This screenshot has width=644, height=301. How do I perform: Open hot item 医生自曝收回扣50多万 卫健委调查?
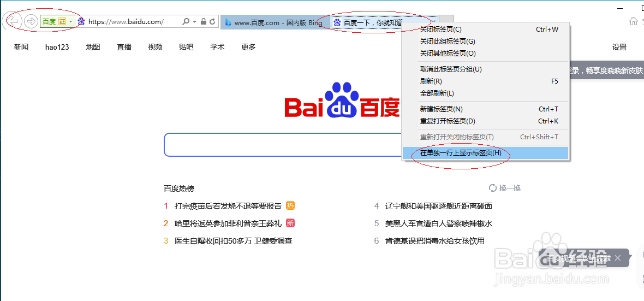point(233,241)
